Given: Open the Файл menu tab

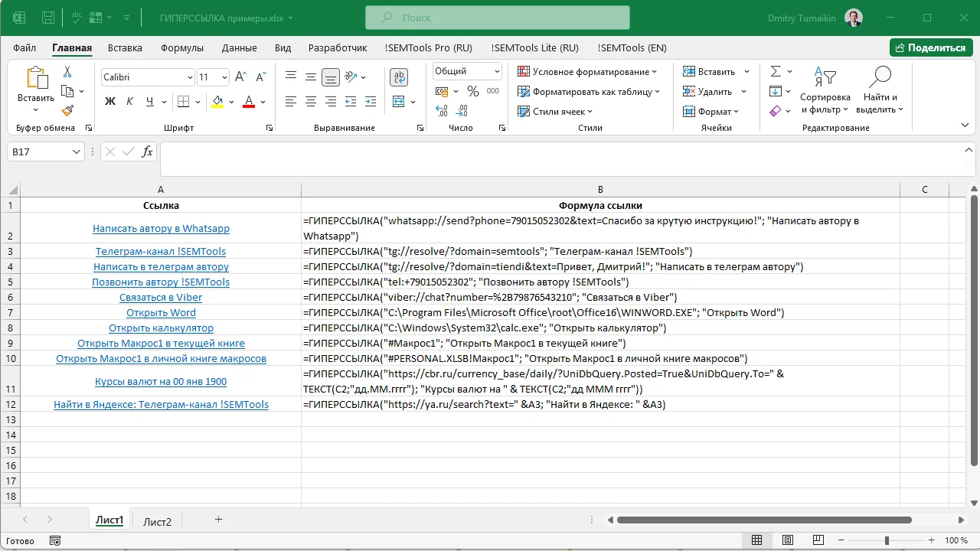Looking at the screenshot, I should click(24, 47).
